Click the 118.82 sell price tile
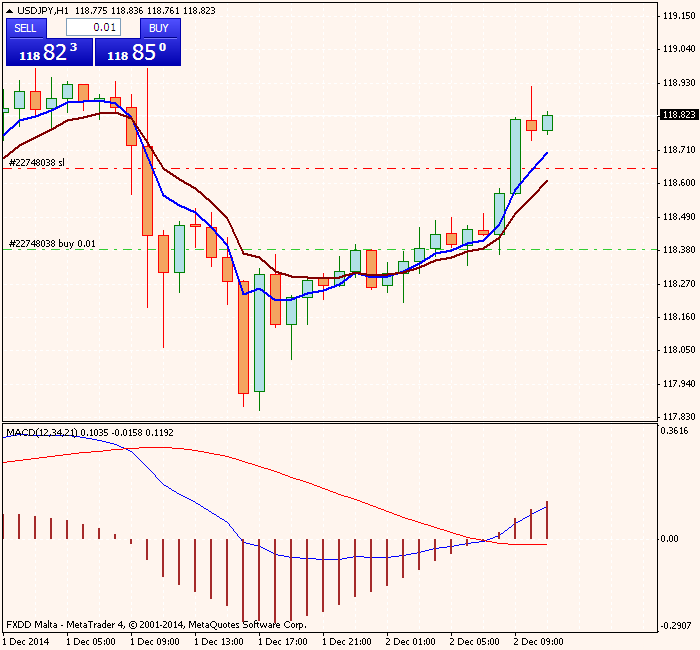Screen dimensions: 700x650 (x=48, y=52)
